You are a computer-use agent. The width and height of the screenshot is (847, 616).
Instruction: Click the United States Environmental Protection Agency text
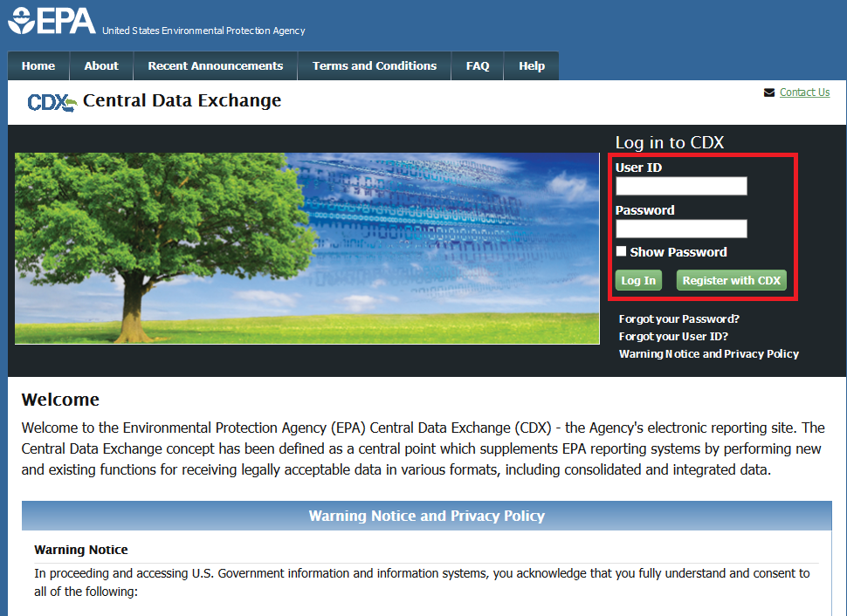point(203,31)
